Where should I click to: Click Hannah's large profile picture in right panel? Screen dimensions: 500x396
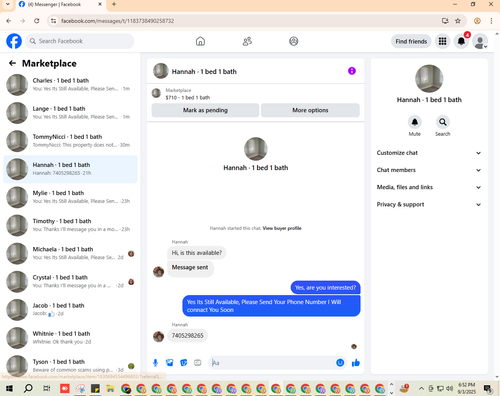pyautogui.click(x=429, y=79)
